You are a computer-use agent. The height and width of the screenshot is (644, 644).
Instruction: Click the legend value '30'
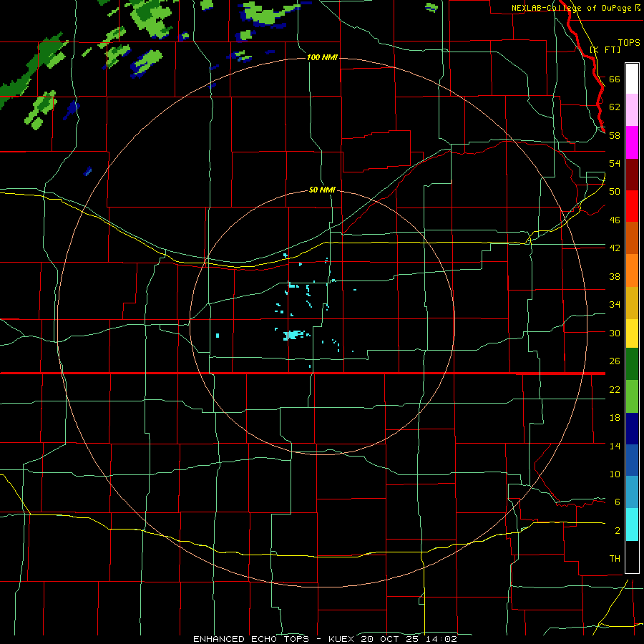(x=615, y=333)
